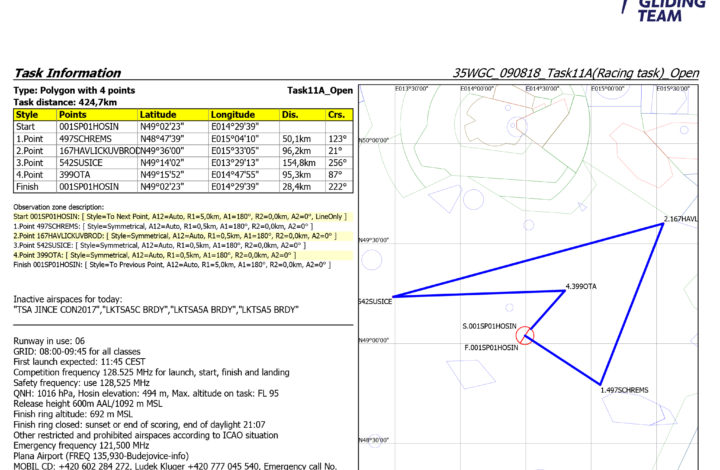Image resolution: width=720 pixels, height=470 pixels.
Task: Click the 4.399OTA turnpoint label on map
Action: pyautogui.click(x=581, y=287)
